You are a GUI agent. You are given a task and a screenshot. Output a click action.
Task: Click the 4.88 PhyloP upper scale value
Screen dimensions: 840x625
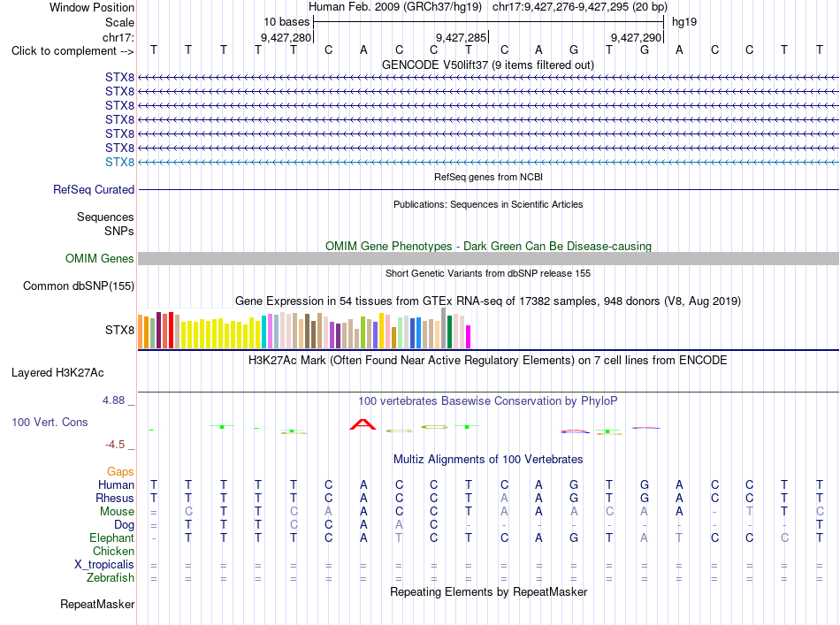tap(113, 400)
